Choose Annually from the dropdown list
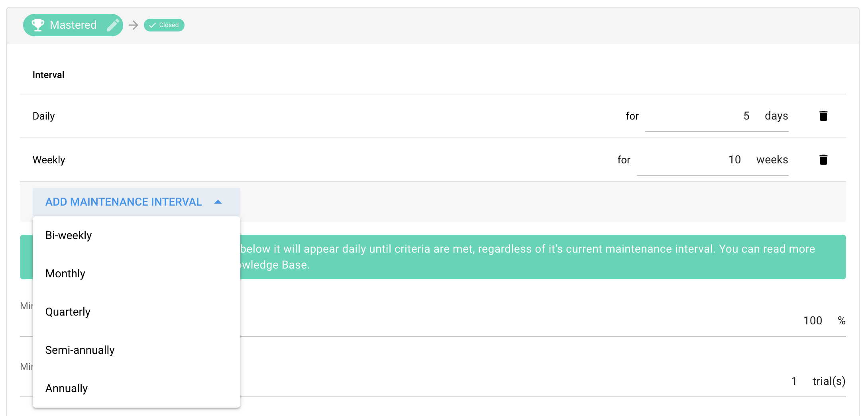 (67, 389)
